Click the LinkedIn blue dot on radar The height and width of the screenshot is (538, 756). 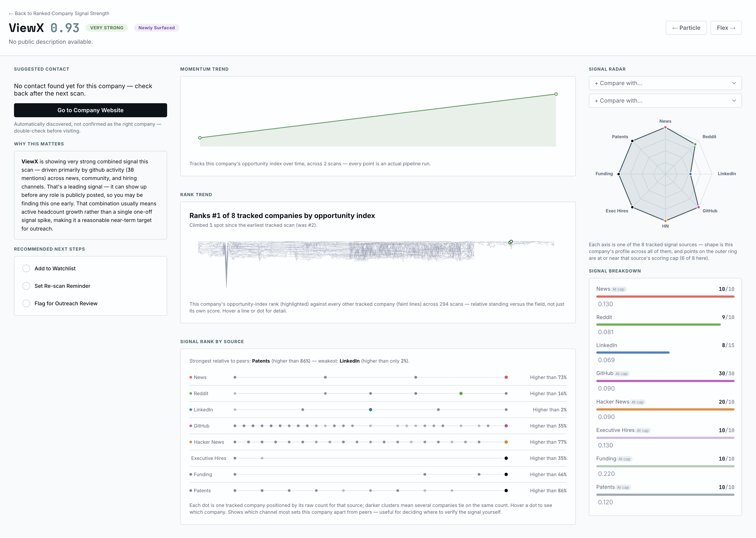point(690,174)
